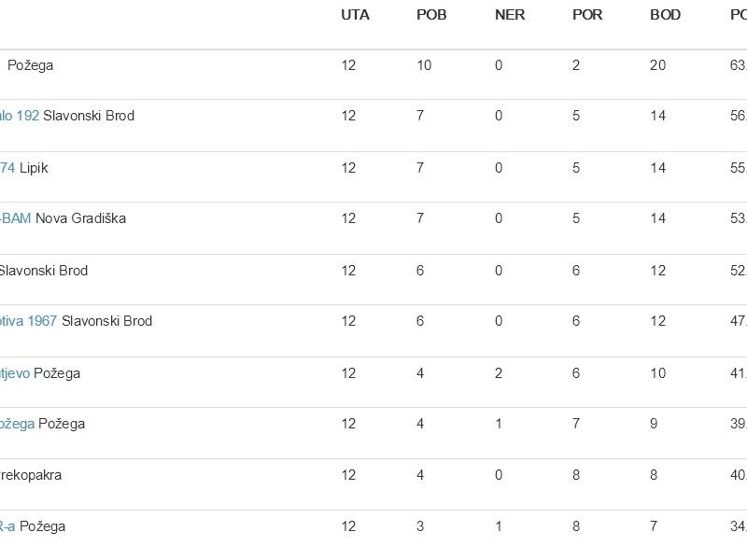
Task: Click the "Nova Gradiška" text
Action: click(80, 218)
